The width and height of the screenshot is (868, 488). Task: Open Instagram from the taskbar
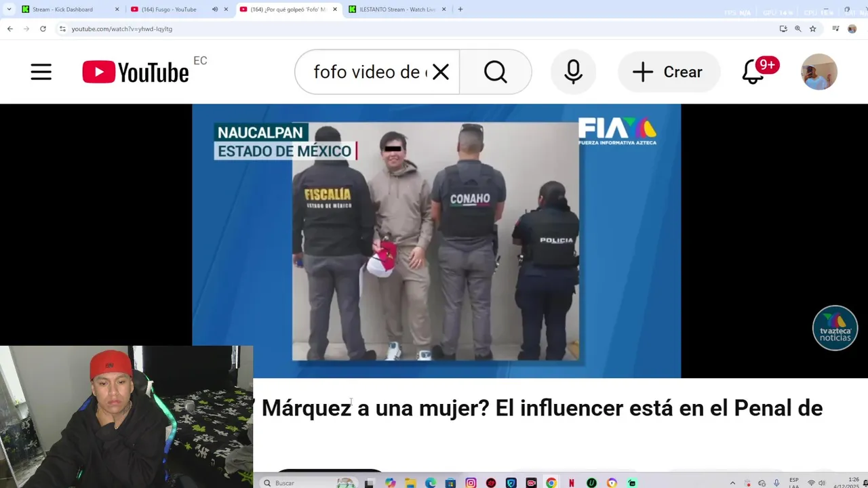click(471, 483)
